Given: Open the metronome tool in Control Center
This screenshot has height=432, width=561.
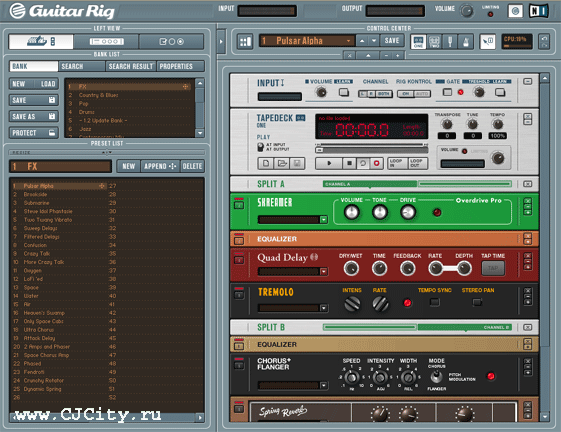Looking at the screenshot, I should pyautogui.click(x=465, y=42).
